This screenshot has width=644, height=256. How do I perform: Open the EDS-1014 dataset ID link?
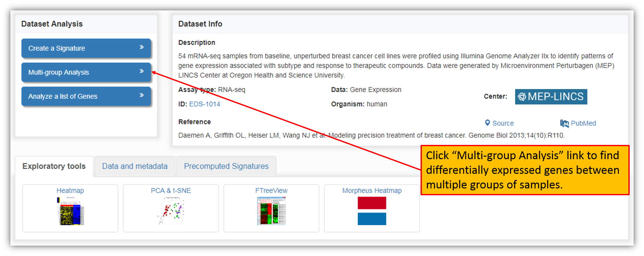[205, 104]
